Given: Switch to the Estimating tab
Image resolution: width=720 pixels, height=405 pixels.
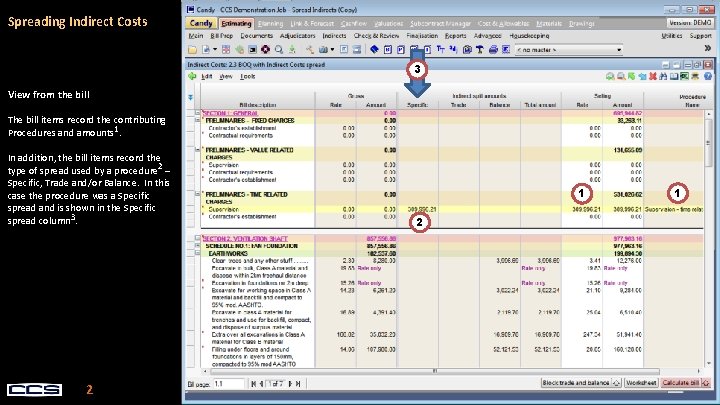Looking at the screenshot, I should click(236, 23).
